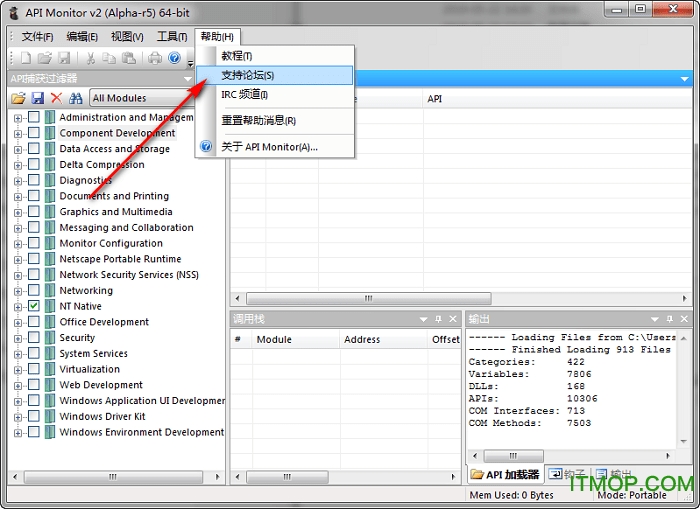This screenshot has width=700, height=509.
Task: Uncheck the NT Native checkbox
Action: [34, 306]
